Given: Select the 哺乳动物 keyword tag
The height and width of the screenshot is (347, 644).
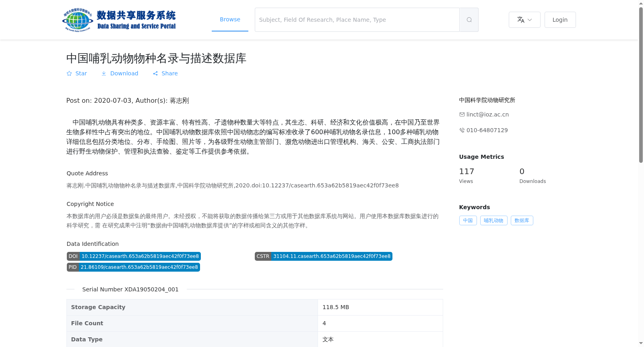Looking at the screenshot, I should tap(493, 220).
